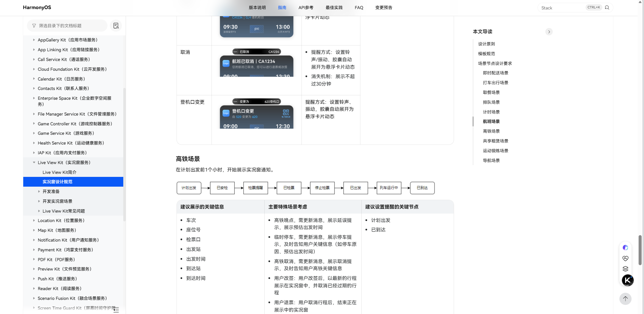Viewport: 644px width, 314px height.
Task: Click the black K avatar floating icon
Action: [x=627, y=280]
